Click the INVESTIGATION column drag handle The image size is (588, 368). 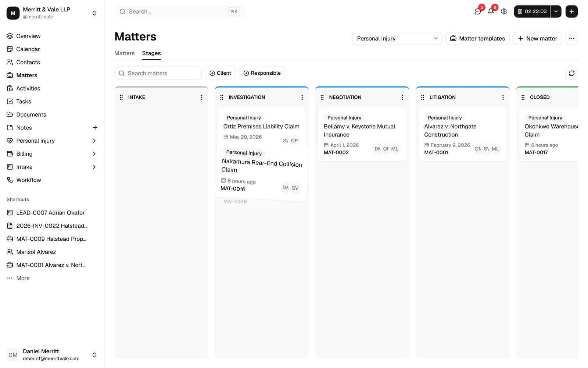click(x=222, y=97)
